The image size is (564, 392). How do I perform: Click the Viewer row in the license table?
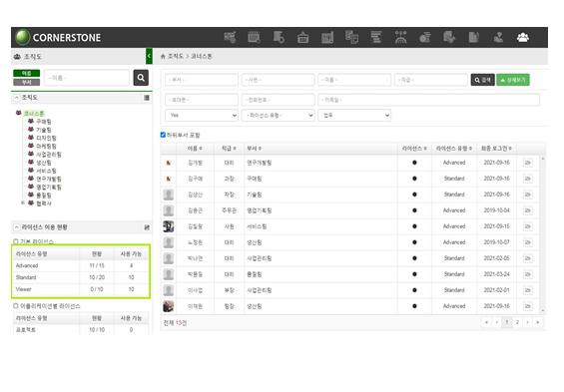[x=81, y=289]
